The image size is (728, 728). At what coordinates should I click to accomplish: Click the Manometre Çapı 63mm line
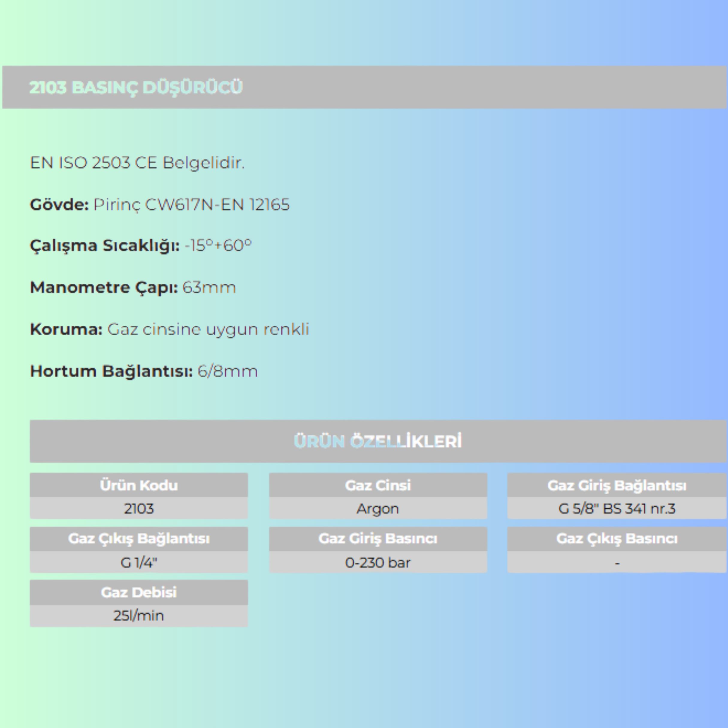coord(133,288)
